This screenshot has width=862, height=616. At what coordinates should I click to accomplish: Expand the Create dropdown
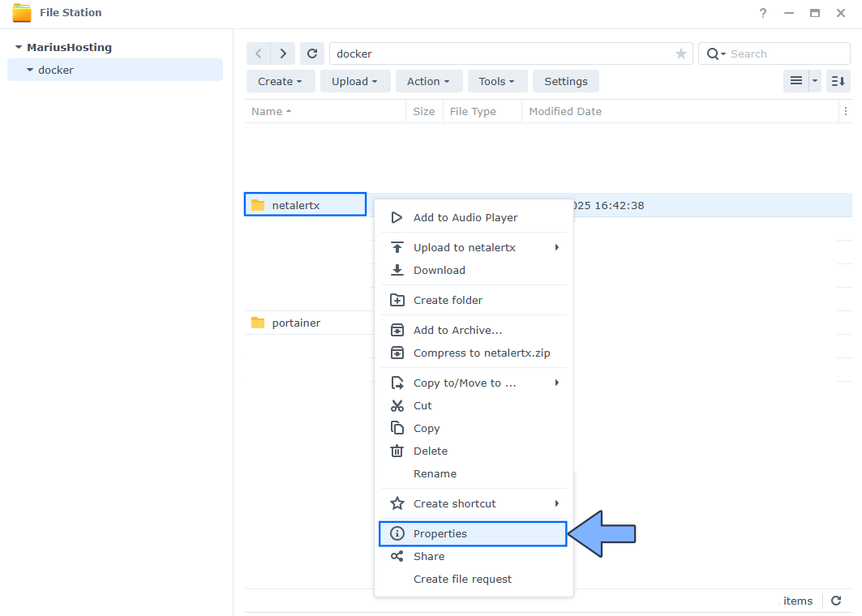point(280,81)
